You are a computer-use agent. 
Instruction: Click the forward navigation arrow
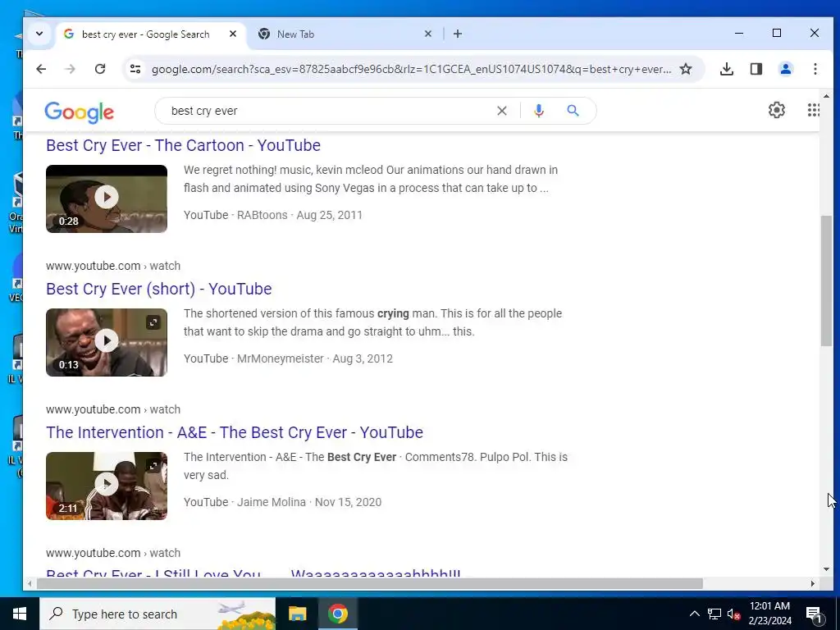click(71, 69)
